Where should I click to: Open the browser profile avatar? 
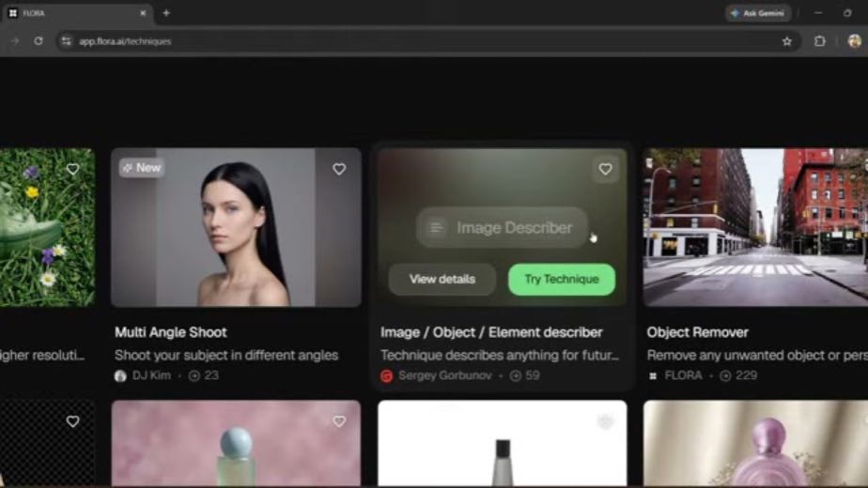tap(854, 41)
